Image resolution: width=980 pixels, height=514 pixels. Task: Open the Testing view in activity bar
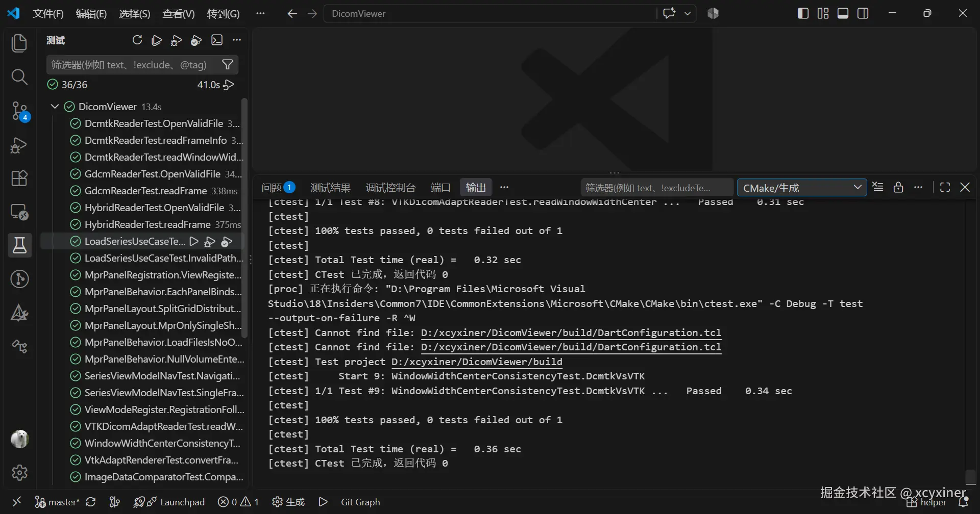[19, 246]
